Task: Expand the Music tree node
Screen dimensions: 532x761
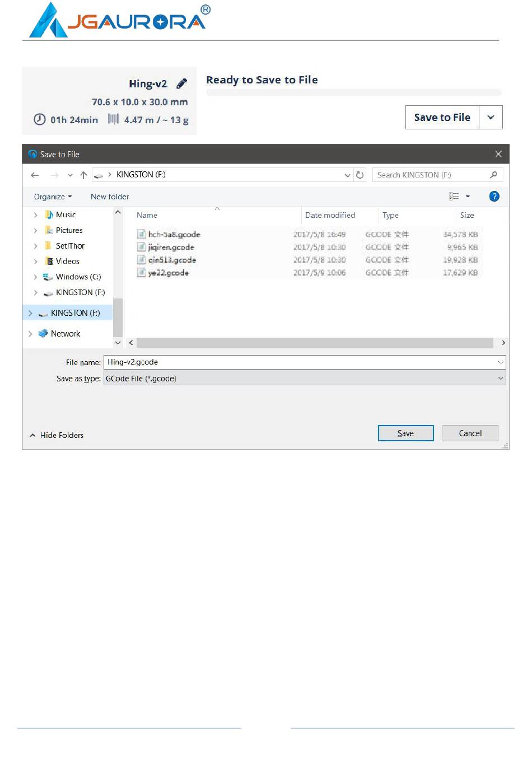Action: pyautogui.click(x=36, y=215)
